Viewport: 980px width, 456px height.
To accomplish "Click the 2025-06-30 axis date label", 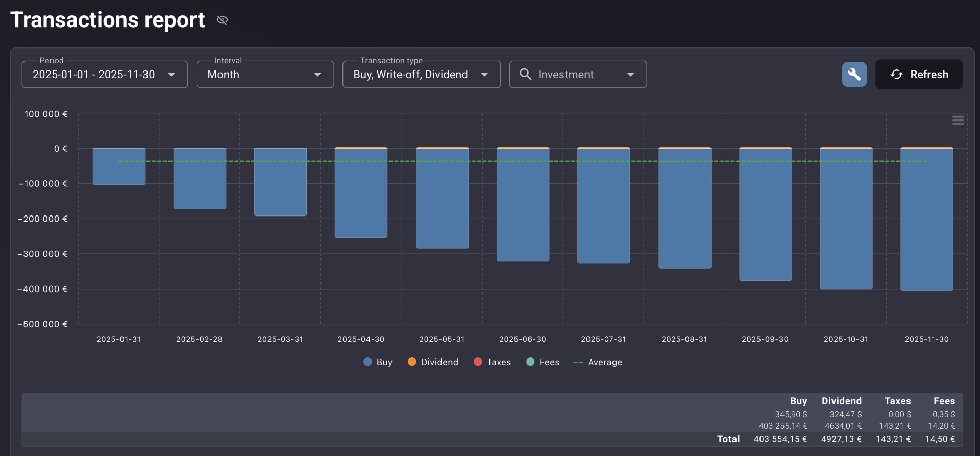I will [x=523, y=339].
